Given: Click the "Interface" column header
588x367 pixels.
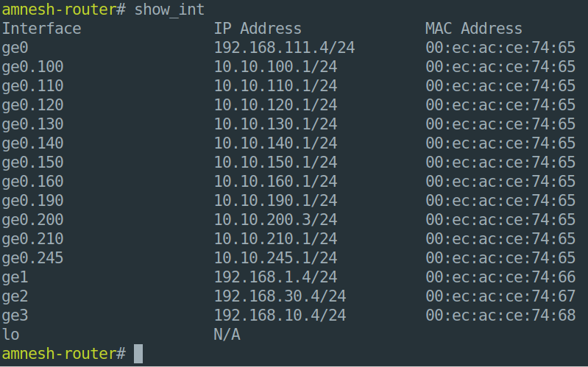Looking at the screenshot, I should [41, 29].
